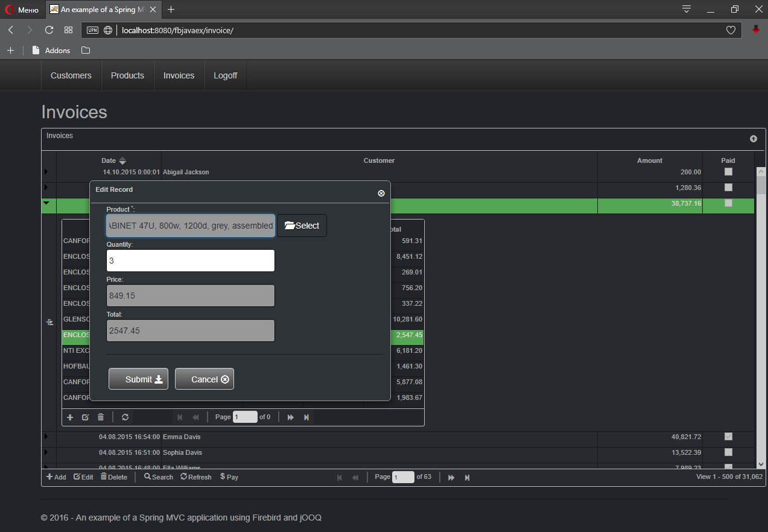Click the Quantity input field
This screenshot has width=768, height=532.
(191, 261)
